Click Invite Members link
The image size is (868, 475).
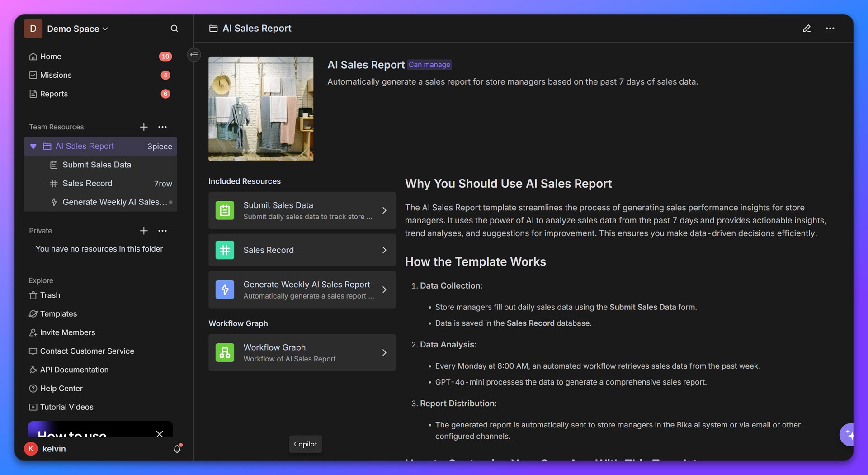[x=62, y=332]
